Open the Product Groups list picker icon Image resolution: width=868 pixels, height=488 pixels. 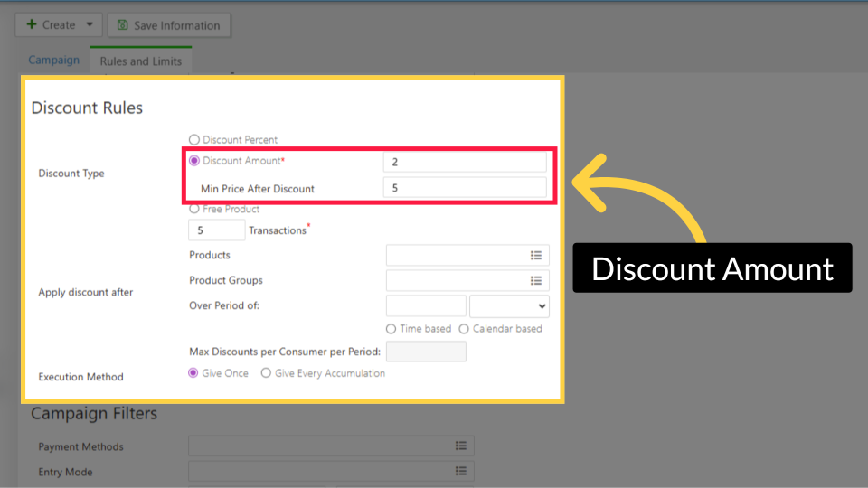click(x=536, y=280)
